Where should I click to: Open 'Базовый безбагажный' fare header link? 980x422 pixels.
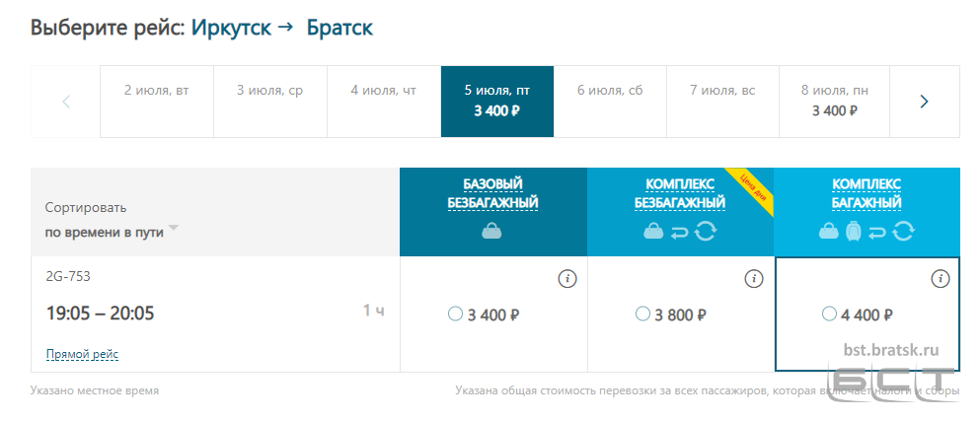click(492, 193)
